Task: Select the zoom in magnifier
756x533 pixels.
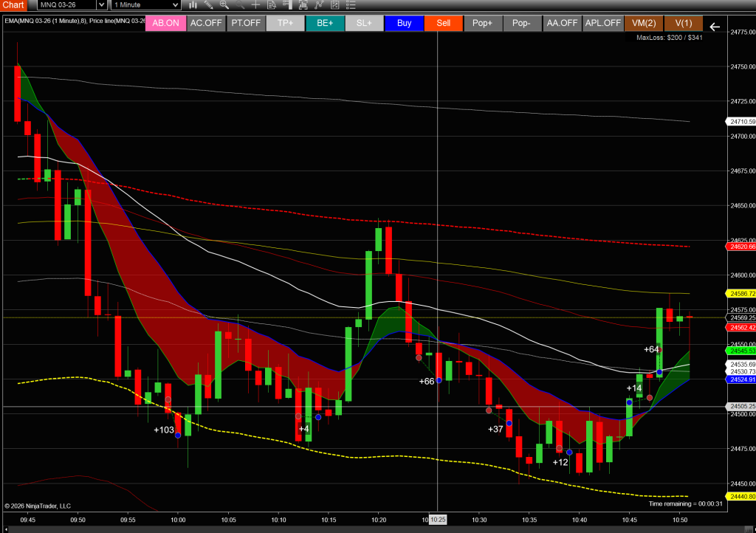Action: (x=224, y=4)
